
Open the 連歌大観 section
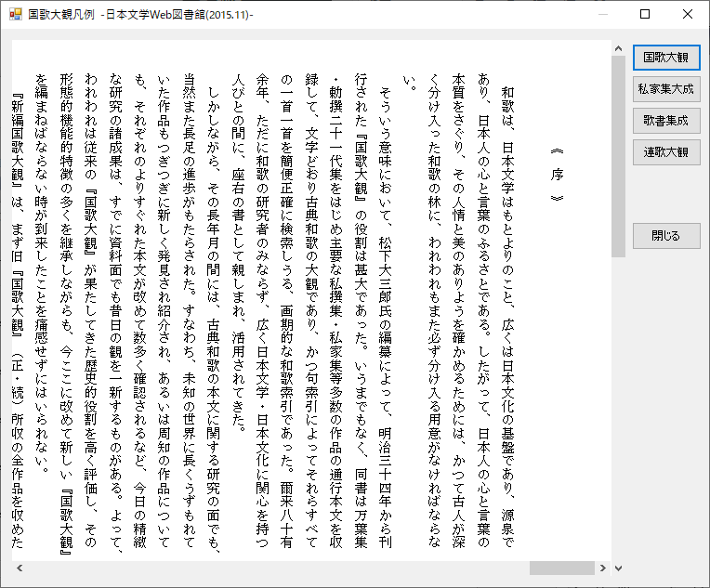666,152
